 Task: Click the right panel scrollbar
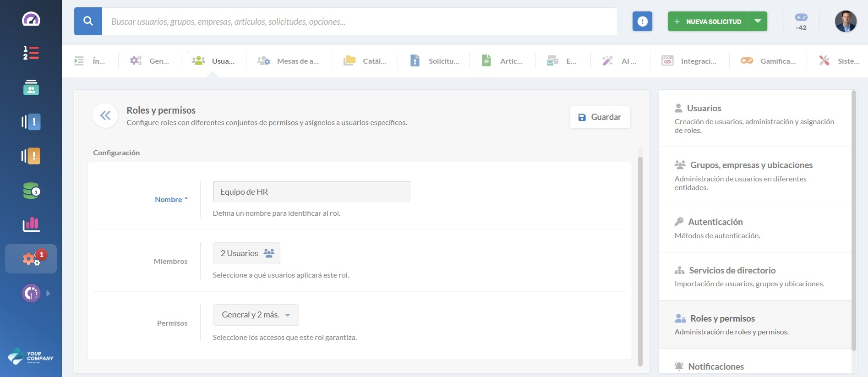point(854,220)
